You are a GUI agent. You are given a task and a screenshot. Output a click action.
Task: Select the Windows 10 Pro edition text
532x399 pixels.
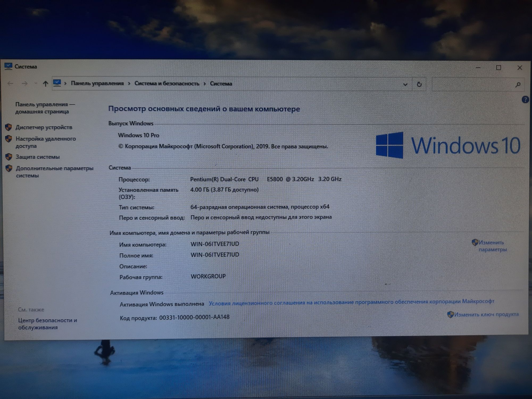pos(139,135)
